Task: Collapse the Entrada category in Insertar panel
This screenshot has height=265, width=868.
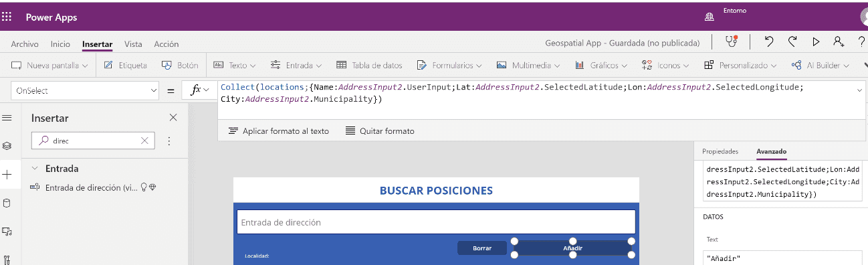Action: pos(34,169)
